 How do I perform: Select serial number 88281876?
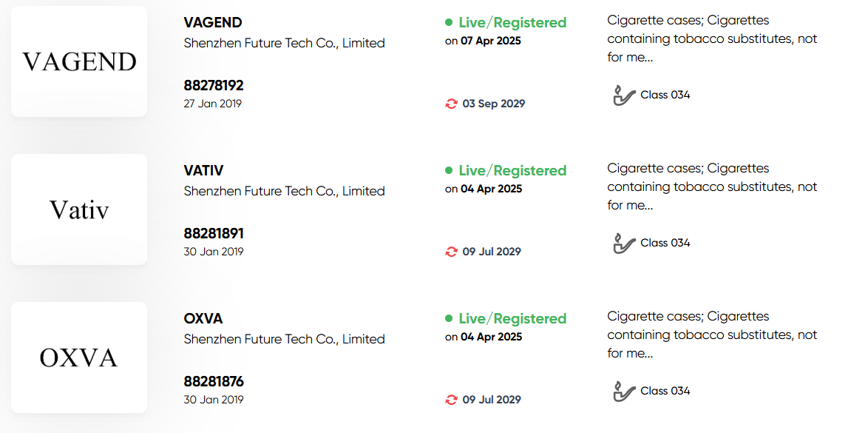[214, 382]
